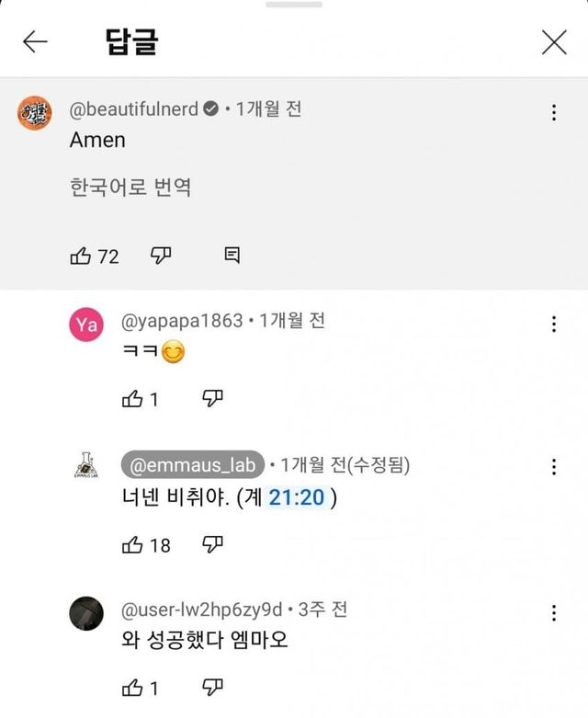The width and height of the screenshot is (588, 718).
Task: Like the @emmaus_lab reply
Action: pyautogui.click(x=132, y=545)
